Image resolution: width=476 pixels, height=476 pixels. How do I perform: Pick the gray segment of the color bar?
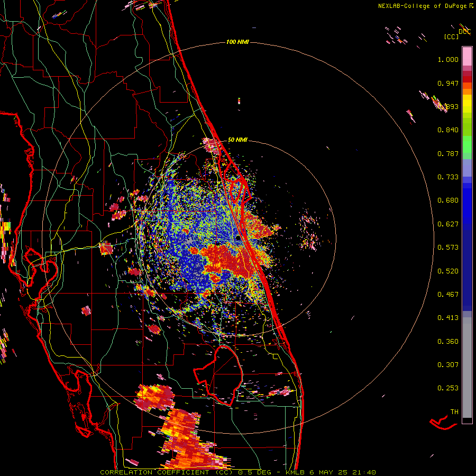click(x=467, y=368)
